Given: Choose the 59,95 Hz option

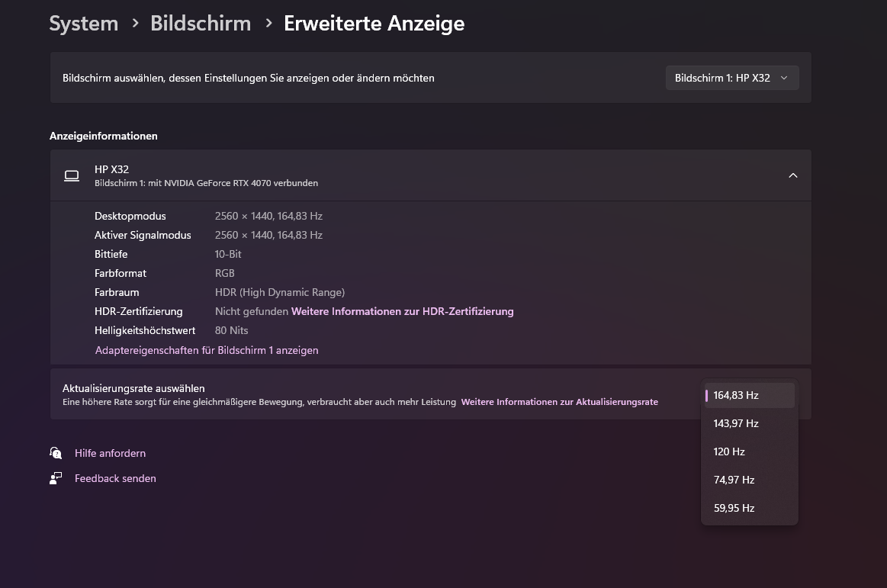Looking at the screenshot, I should [x=749, y=508].
